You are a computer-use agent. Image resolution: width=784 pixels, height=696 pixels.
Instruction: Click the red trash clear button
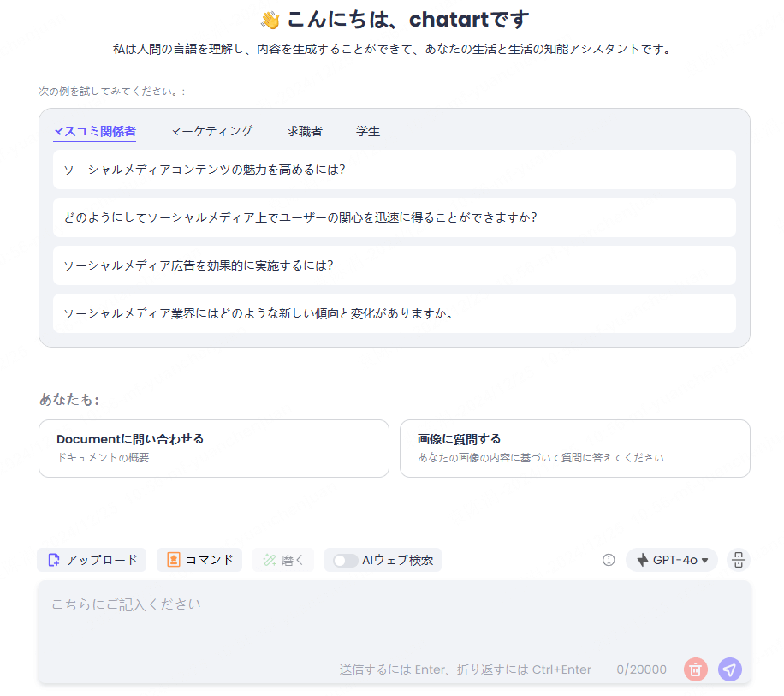click(696, 669)
